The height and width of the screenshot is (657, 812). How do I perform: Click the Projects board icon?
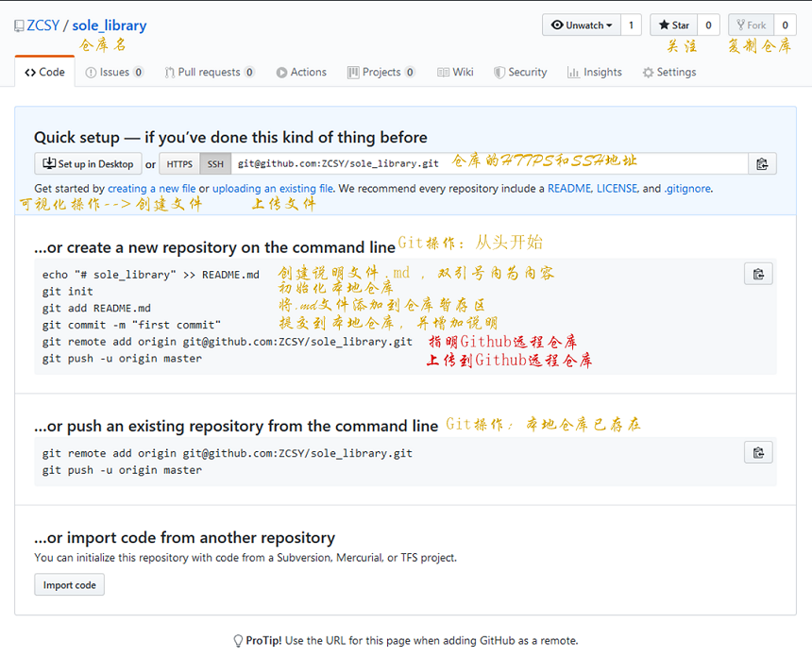(353, 73)
